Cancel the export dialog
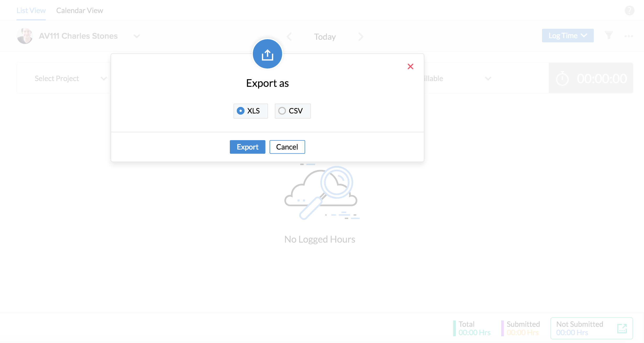644x343 pixels. (287, 147)
